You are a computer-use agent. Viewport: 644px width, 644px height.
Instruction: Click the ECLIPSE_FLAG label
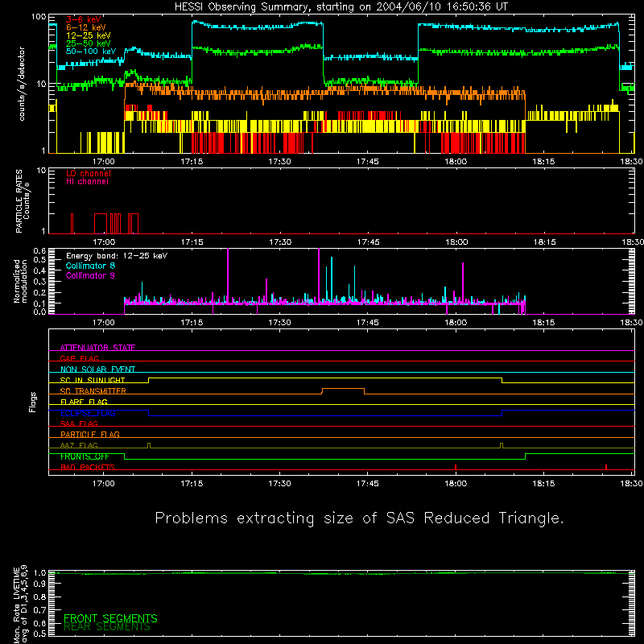click(88, 413)
